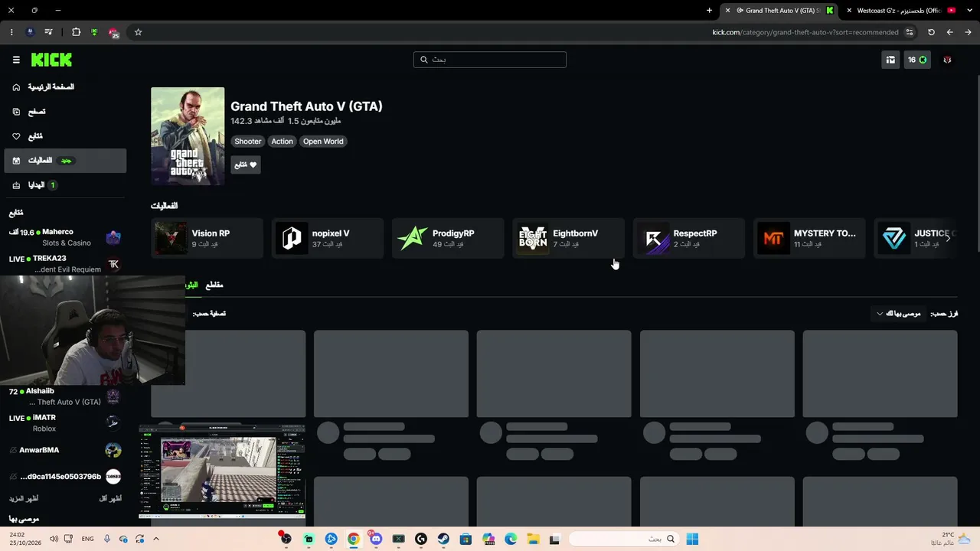Open the browser extensions puzzle icon

(76, 32)
